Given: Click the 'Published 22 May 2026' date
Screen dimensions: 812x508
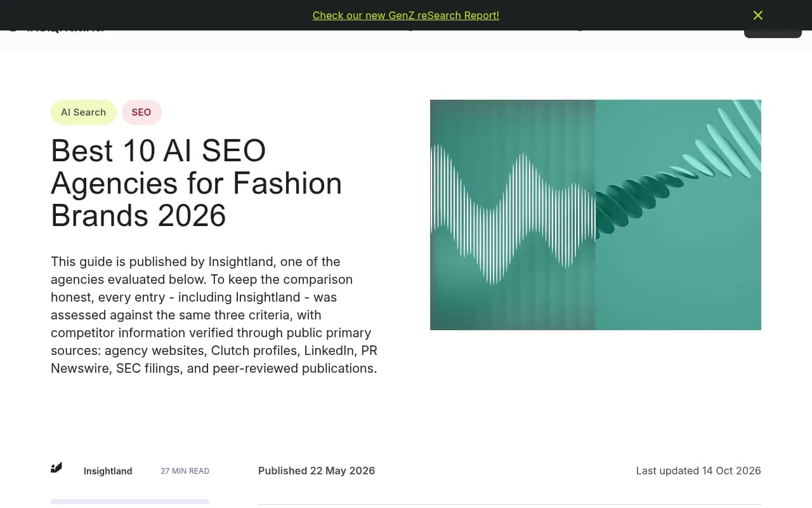Looking at the screenshot, I should click(317, 471).
